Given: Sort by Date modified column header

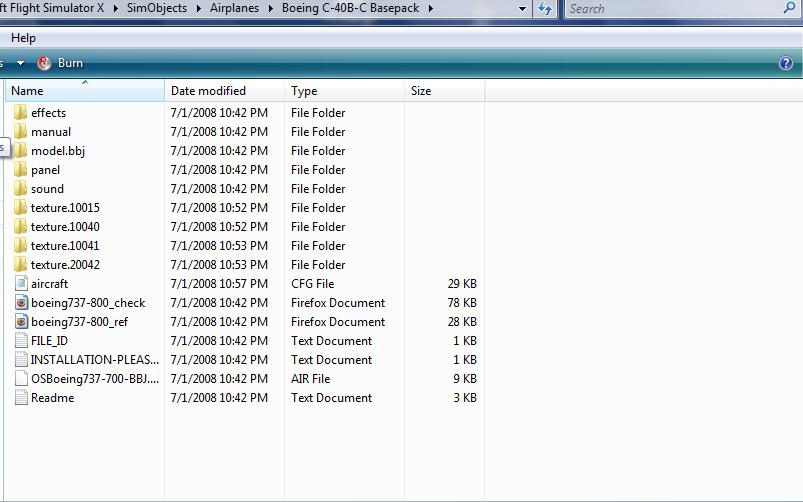Looking at the screenshot, I should point(224,91).
